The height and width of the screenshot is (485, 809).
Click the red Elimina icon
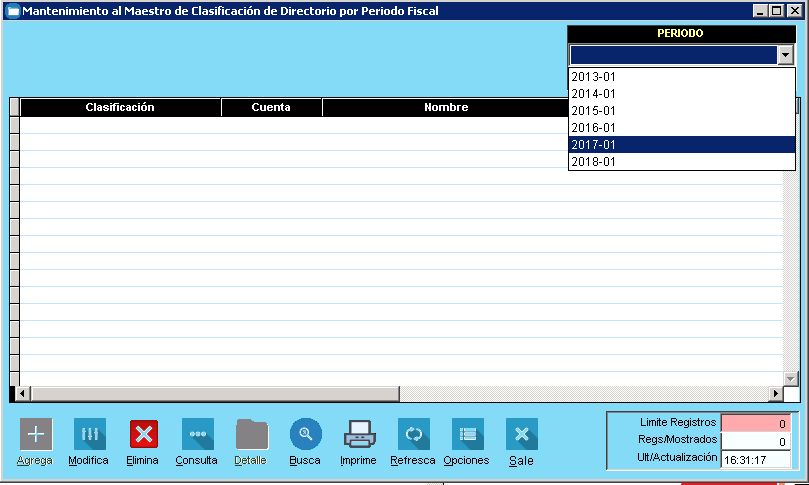pyautogui.click(x=143, y=434)
